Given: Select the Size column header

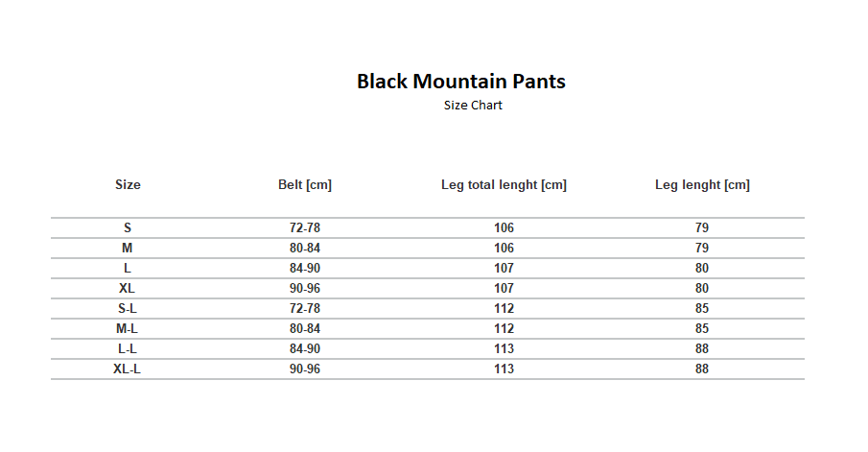Looking at the screenshot, I should (x=128, y=185).
